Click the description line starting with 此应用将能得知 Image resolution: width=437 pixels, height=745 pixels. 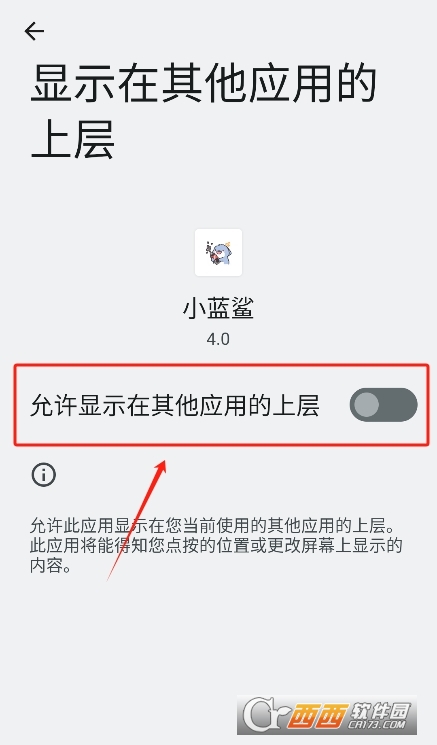[216, 545]
